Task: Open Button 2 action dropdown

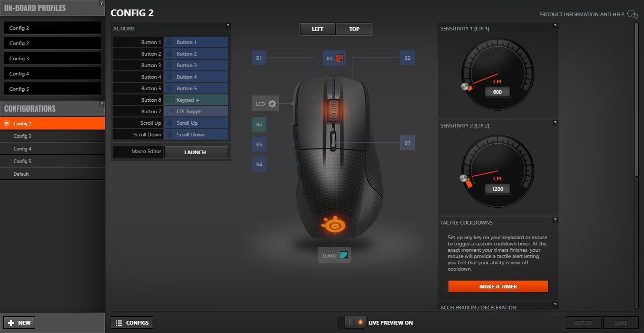Action: (x=196, y=53)
